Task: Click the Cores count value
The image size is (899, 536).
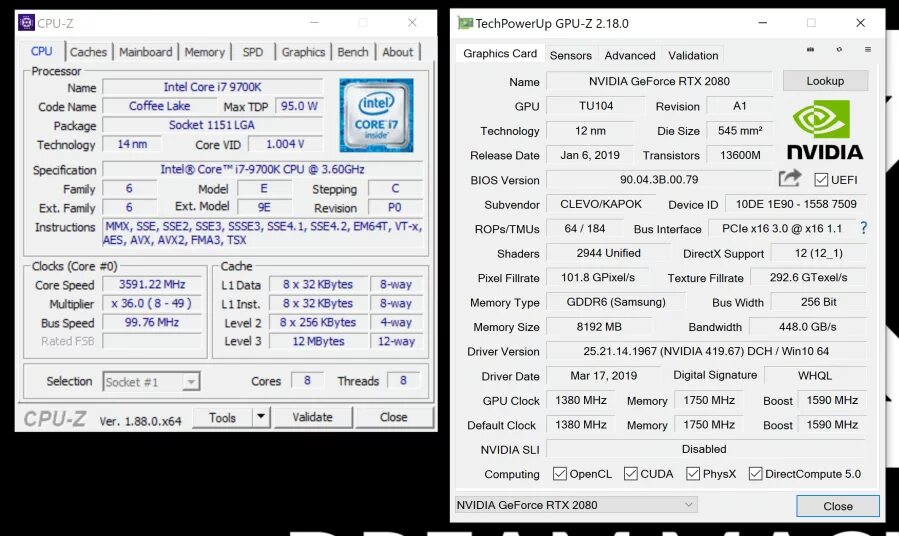Action: tap(307, 381)
